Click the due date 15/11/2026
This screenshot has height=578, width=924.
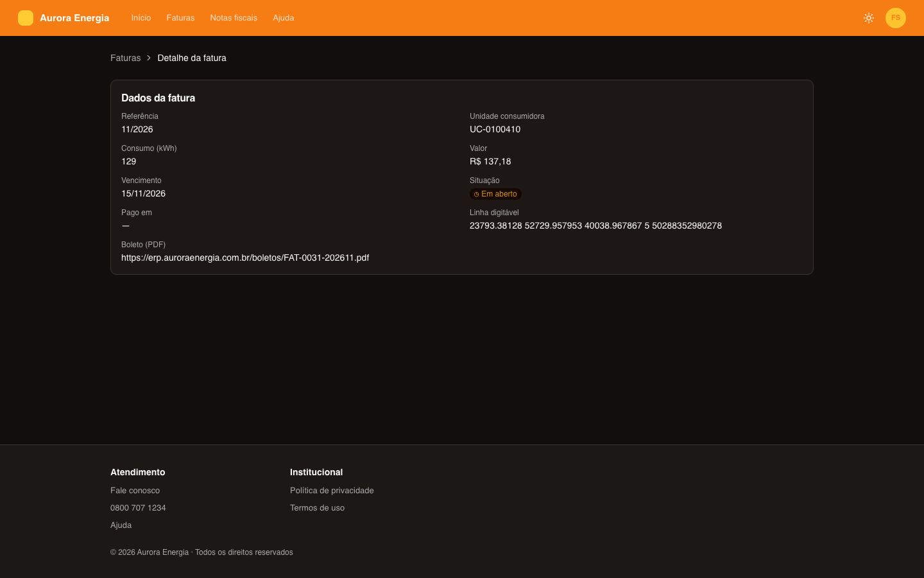pyautogui.click(x=143, y=193)
